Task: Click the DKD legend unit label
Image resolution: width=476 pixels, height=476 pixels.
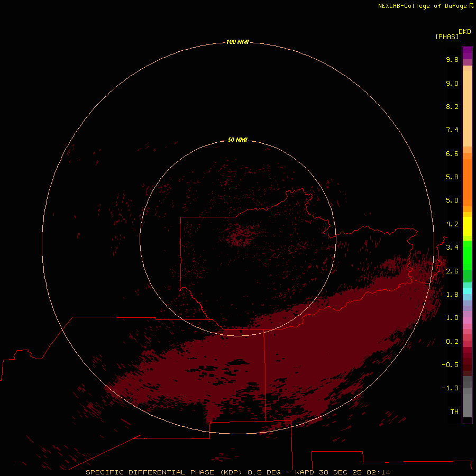Action: [465, 31]
